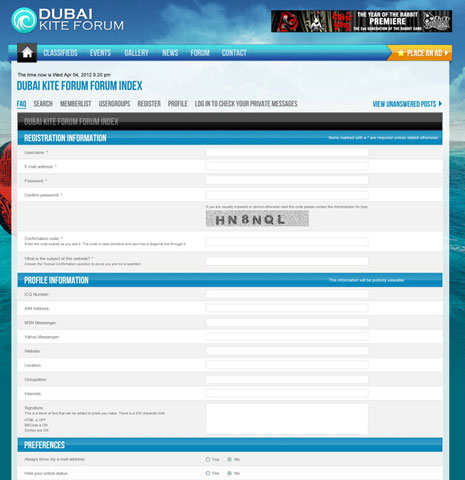
Task: Focus the ICQ Number field
Action: (x=287, y=294)
